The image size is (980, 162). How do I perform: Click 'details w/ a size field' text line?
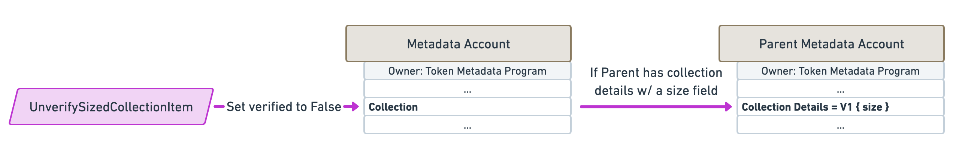(656, 91)
